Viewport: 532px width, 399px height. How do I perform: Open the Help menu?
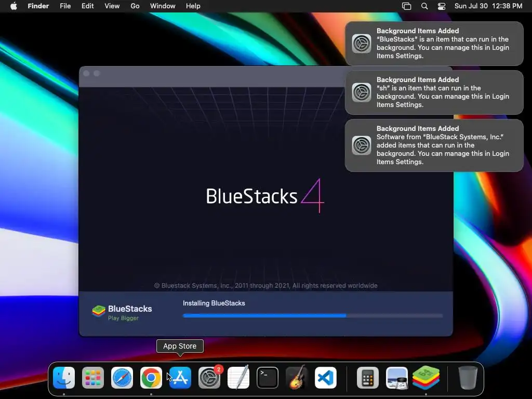tap(193, 6)
